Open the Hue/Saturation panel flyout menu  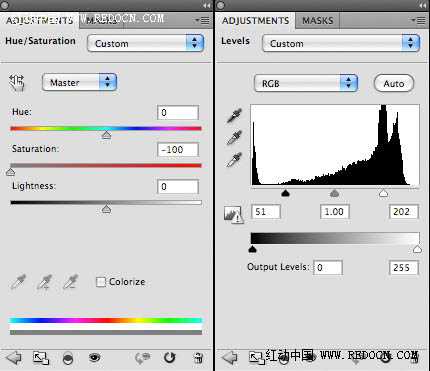point(202,20)
